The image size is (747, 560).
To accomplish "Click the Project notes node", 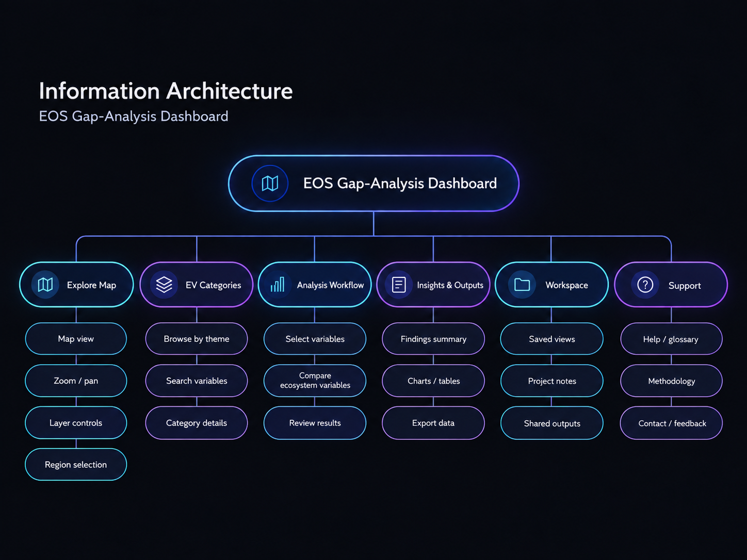I will coord(552,381).
